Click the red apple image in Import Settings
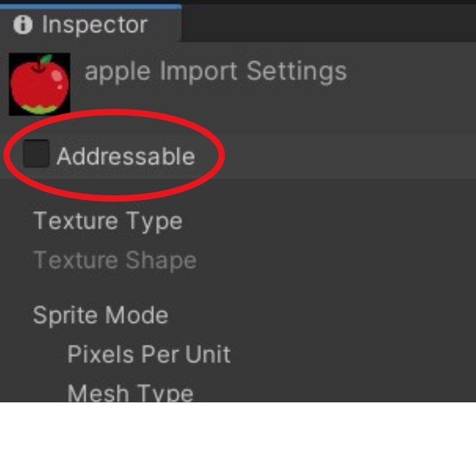Viewport: 476px width, 476px height. coord(39,83)
